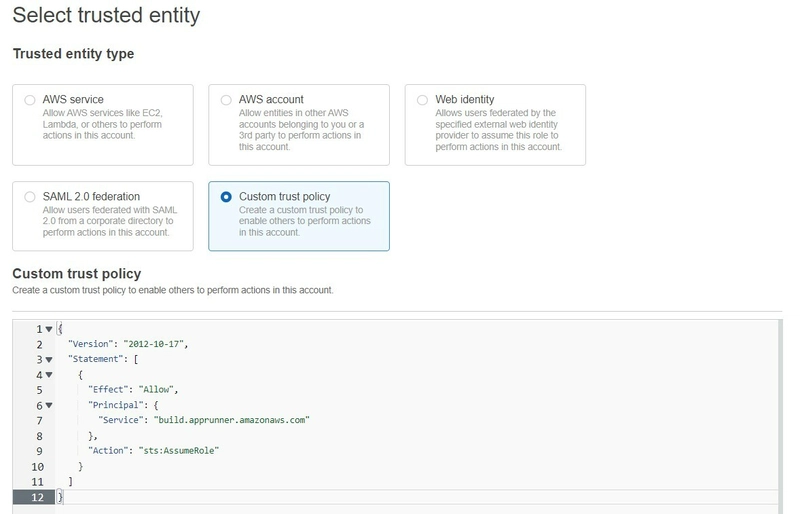800x514 pixels.
Task: Collapse the fold arrow on line 1
Action: pos(49,329)
